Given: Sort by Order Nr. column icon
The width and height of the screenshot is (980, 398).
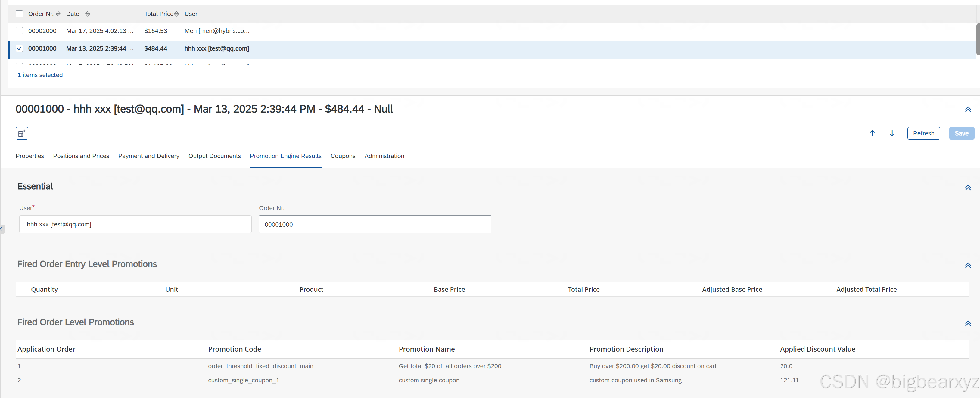Looking at the screenshot, I should tap(58, 14).
